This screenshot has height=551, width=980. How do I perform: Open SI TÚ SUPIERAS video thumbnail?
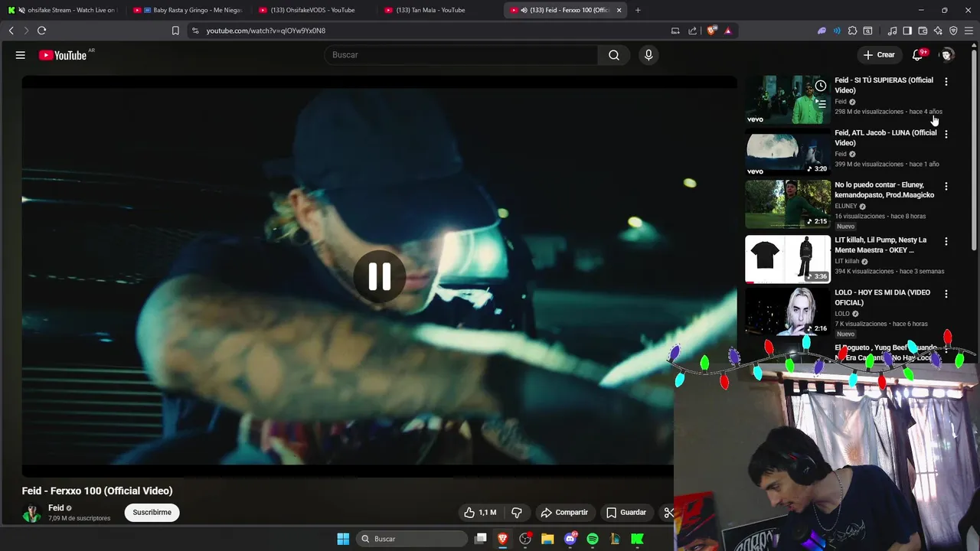(x=788, y=99)
